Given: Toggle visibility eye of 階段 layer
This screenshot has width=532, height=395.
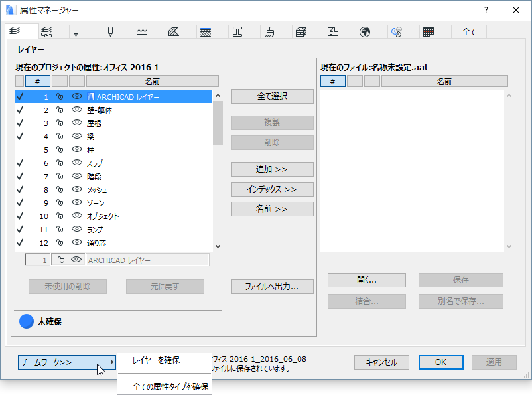Looking at the screenshot, I should (77, 176).
